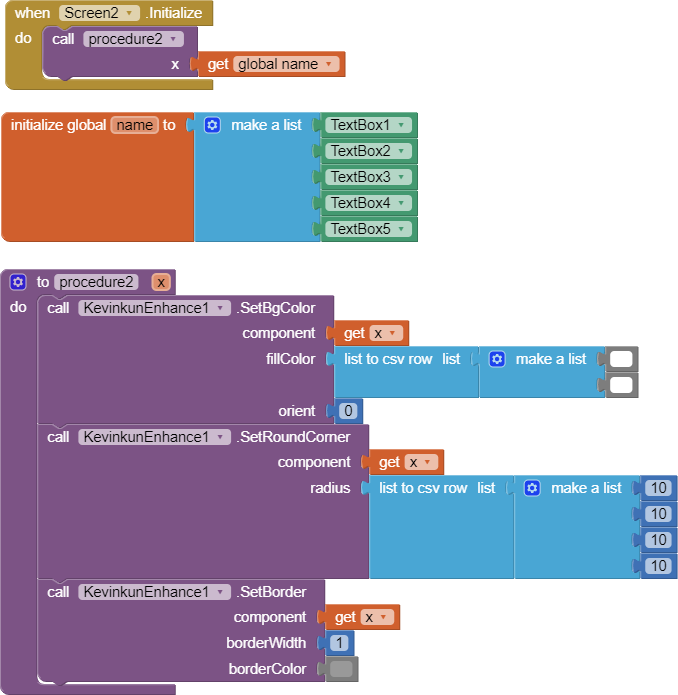Click mutator gear on global name list
The image size is (678, 695).
click(x=212, y=125)
